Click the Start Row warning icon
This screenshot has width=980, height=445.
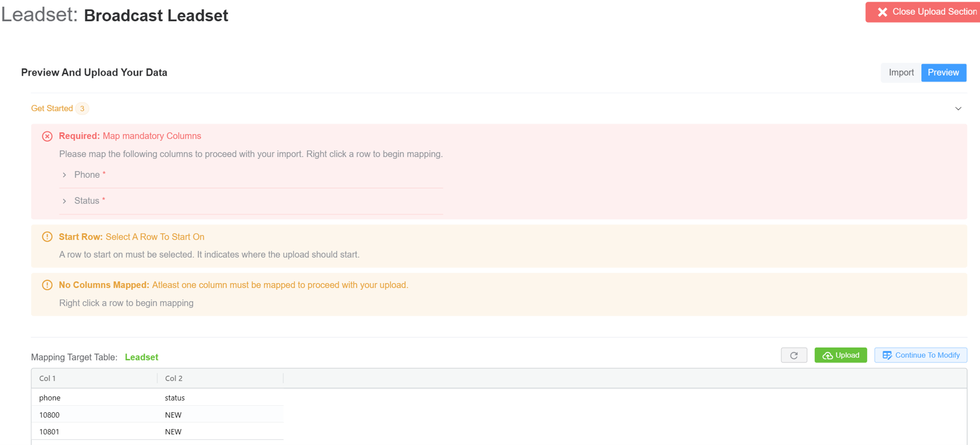click(x=47, y=237)
